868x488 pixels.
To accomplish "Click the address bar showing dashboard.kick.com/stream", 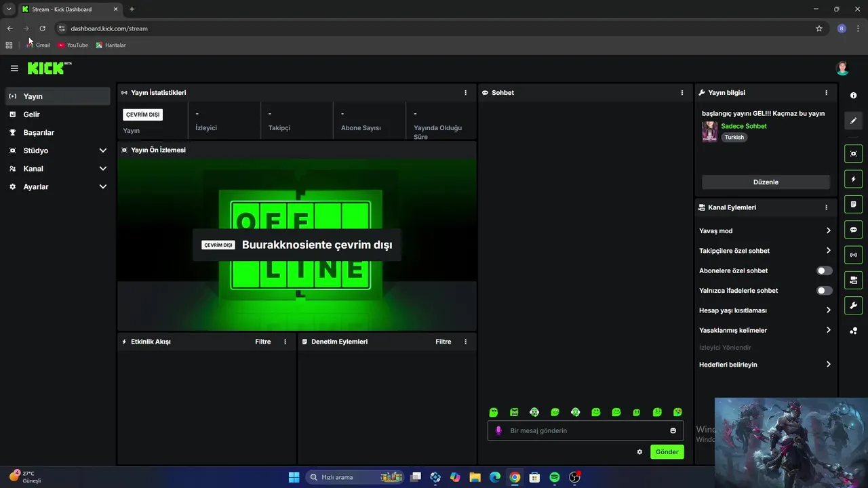I will [434, 28].
